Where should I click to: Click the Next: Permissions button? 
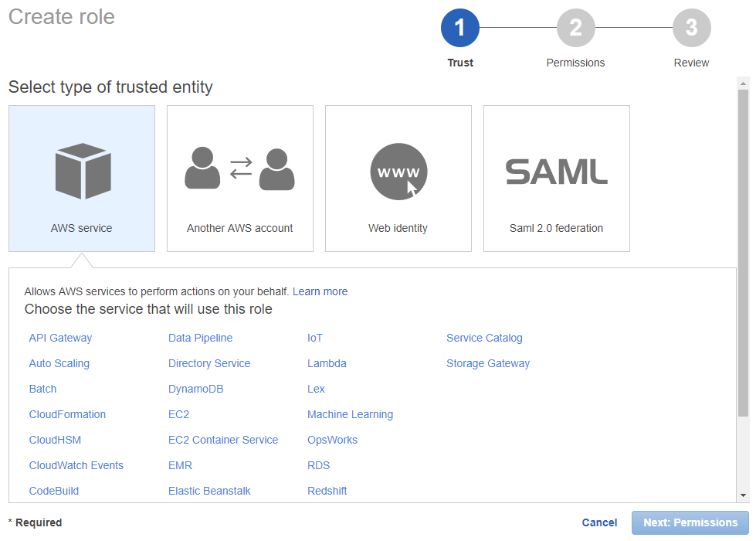690,522
